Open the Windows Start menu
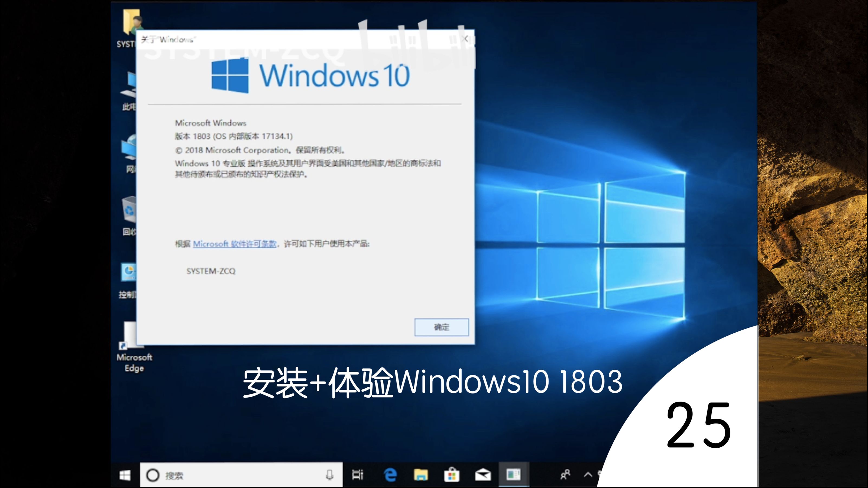The height and width of the screenshot is (488, 868). tap(125, 475)
